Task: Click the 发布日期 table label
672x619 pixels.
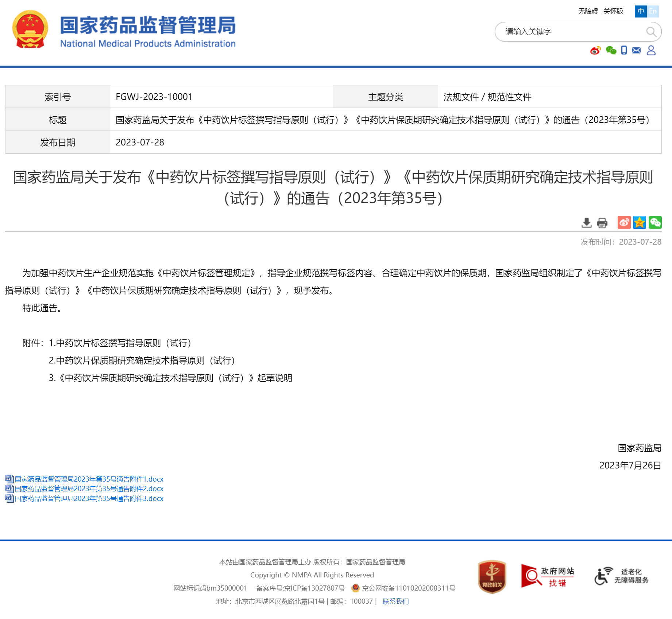Action: coord(58,142)
